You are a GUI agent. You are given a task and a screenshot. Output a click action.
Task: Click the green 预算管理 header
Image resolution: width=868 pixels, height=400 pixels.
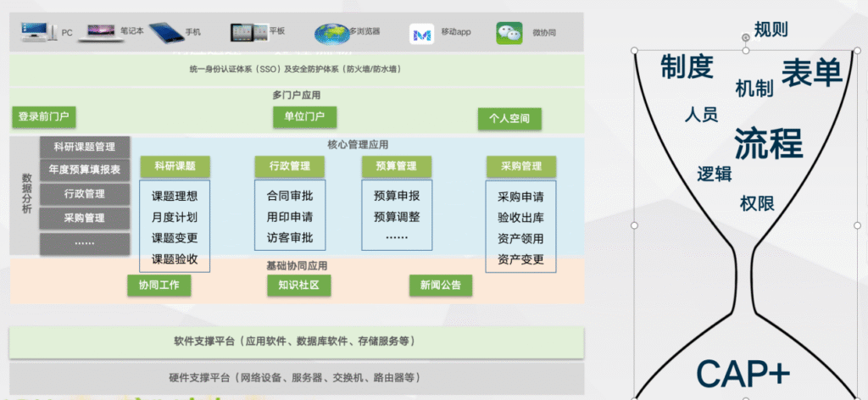point(396,166)
